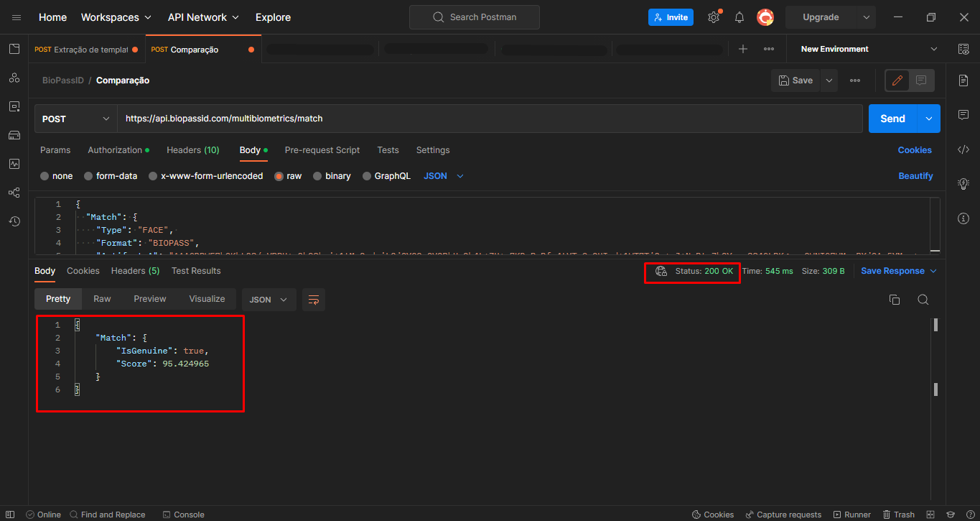Switch to the Headers (10) tab
980x521 pixels.
[x=193, y=150]
